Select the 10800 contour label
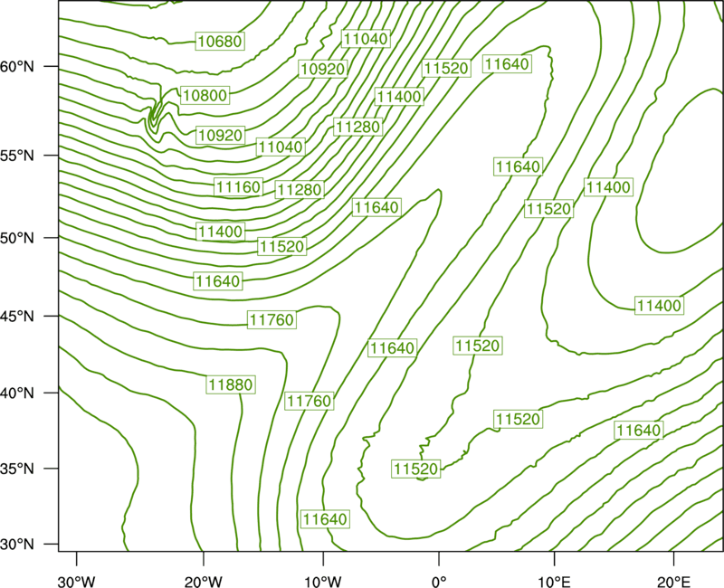The image size is (724, 588). coord(205,96)
